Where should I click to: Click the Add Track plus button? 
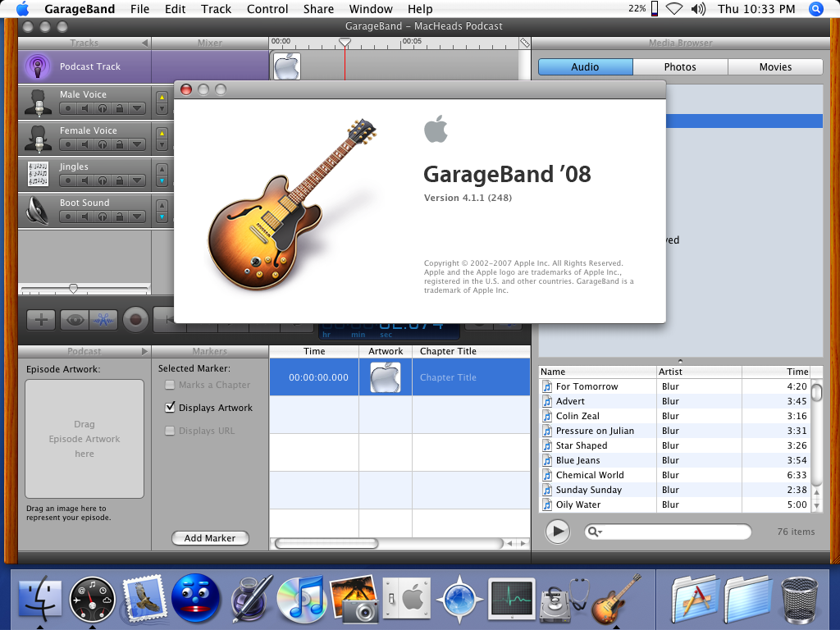point(41,320)
